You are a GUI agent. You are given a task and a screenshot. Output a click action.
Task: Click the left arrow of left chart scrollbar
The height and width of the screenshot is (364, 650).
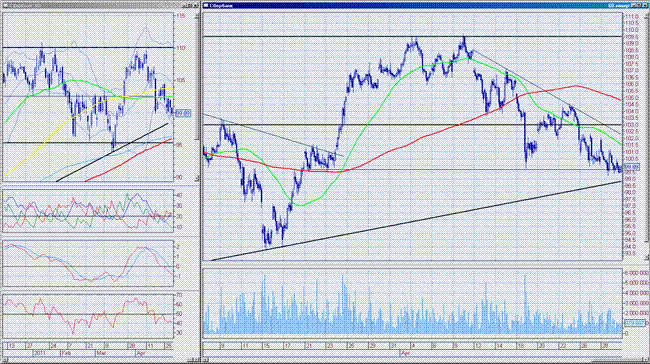pos(5,359)
